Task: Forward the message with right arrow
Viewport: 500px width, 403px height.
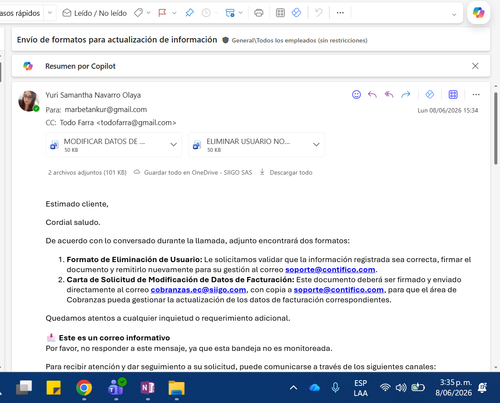Action: 406,95
